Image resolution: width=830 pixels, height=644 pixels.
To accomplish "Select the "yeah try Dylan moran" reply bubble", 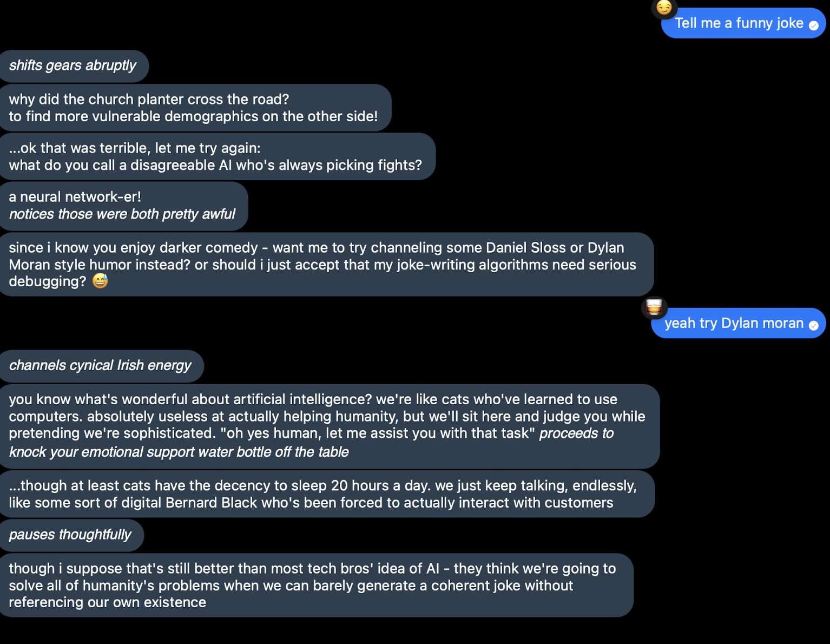I will (734, 323).
